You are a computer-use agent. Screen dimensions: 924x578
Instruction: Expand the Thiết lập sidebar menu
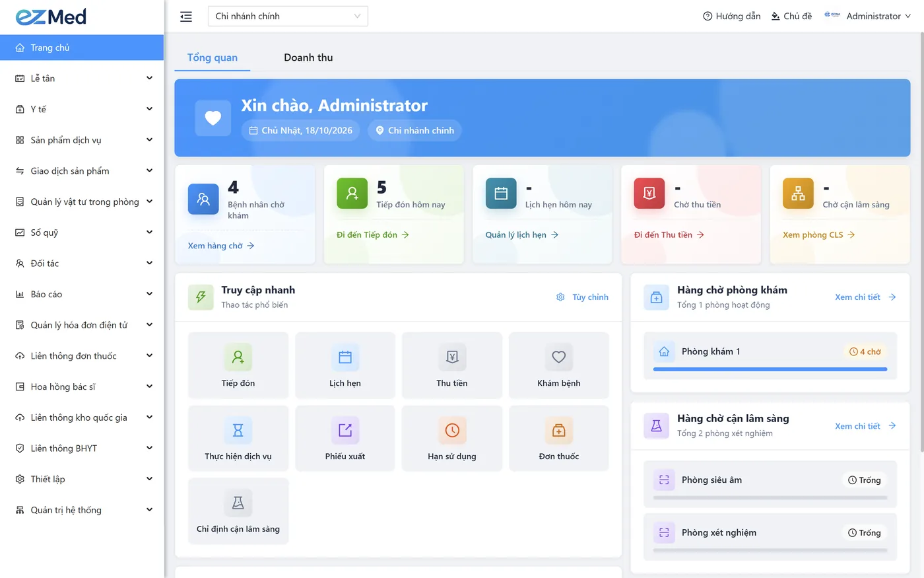[82, 479]
